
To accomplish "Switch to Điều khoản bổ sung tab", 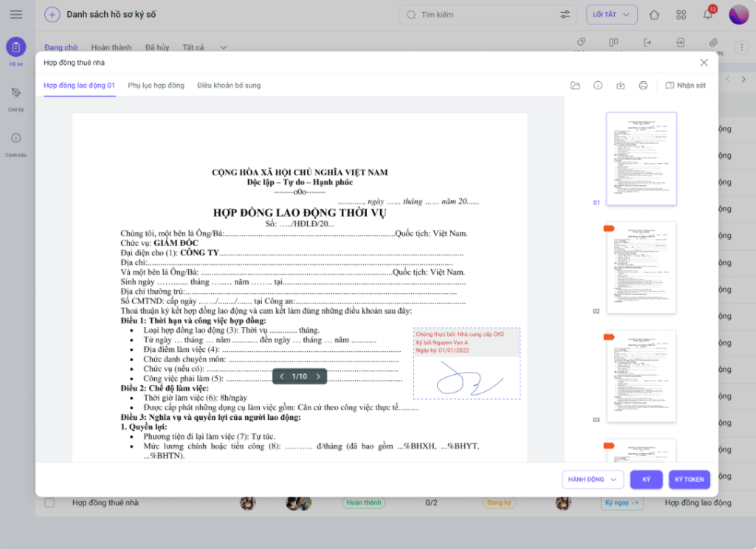I will click(229, 86).
